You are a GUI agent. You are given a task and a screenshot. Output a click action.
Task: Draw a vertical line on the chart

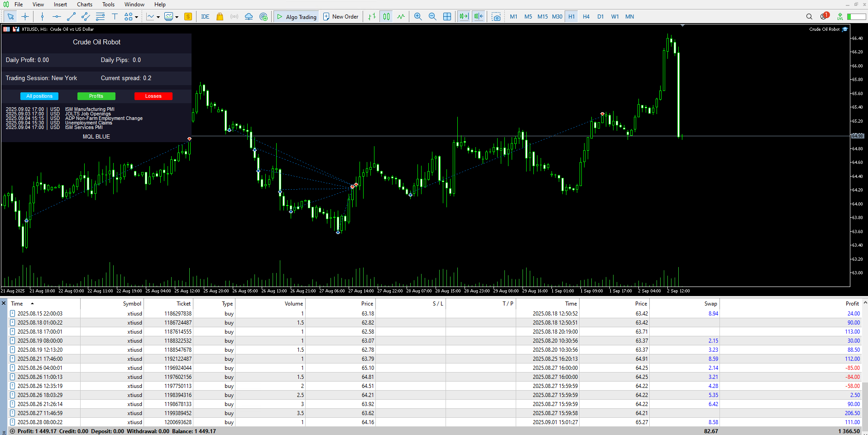(x=42, y=17)
